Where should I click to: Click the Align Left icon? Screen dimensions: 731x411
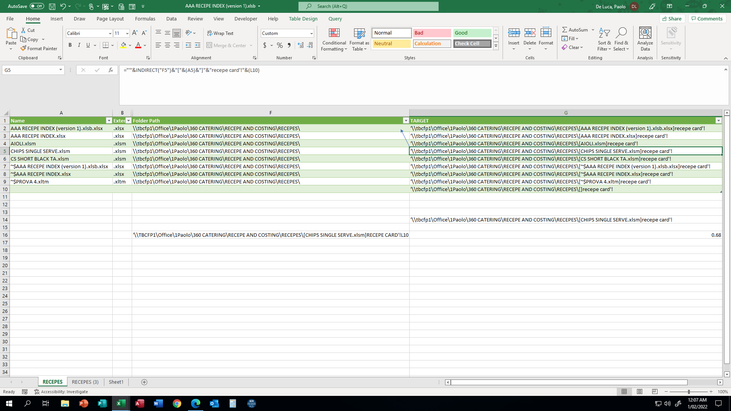point(159,45)
